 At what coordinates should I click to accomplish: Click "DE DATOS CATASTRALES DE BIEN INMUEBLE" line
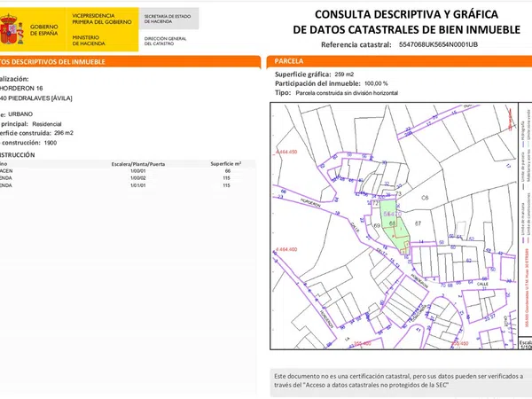tap(406, 29)
